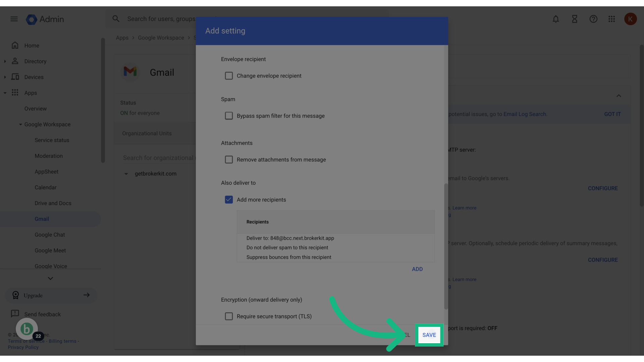Click the notifications bell icon
Image resolution: width=644 pixels, height=362 pixels.
pyautogui.click(x=556, y=19)
